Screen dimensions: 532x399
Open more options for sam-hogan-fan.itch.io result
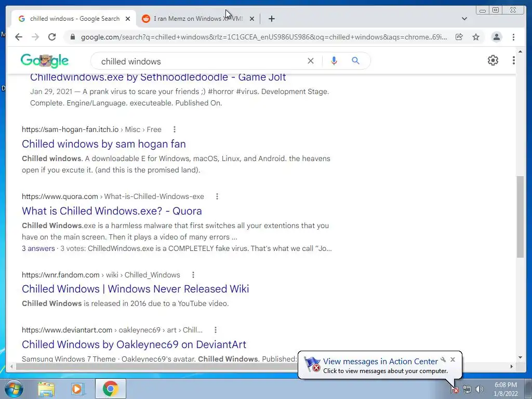pyautogui.click(x=175, y=129)
